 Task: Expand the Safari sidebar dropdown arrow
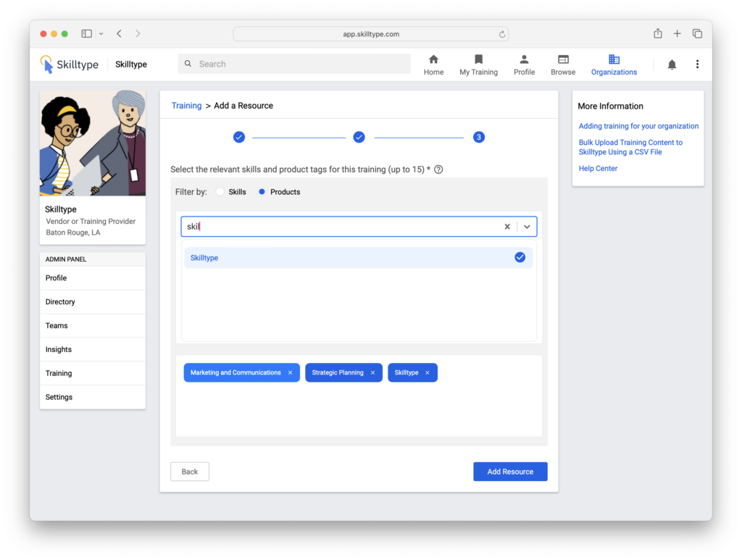(101, 33)
